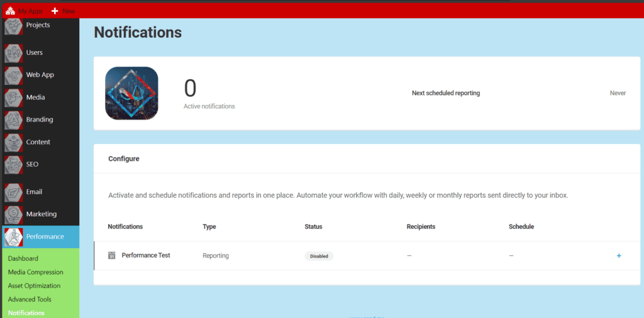Click the Performance Test notification name
Image resolution: width=644 pixels, height=318 pixels.
(146, 256)
